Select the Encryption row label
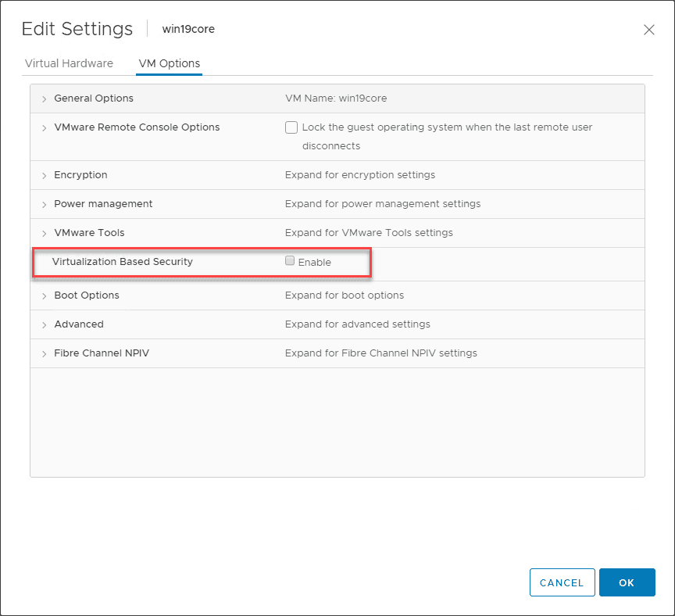Screen dimensions: 675x616 [80, 175]
